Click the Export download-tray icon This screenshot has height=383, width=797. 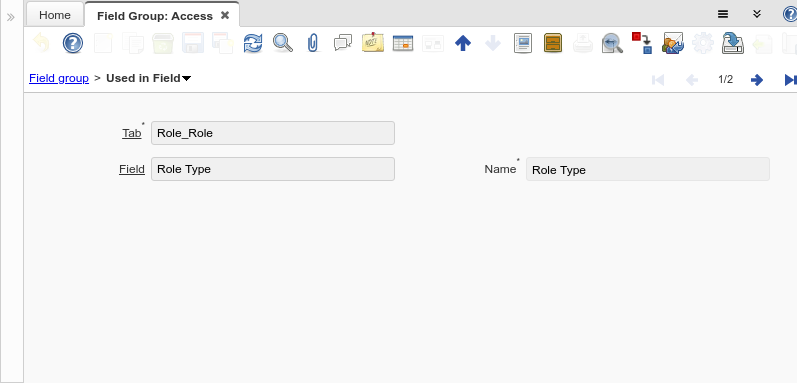coord(733,43)
